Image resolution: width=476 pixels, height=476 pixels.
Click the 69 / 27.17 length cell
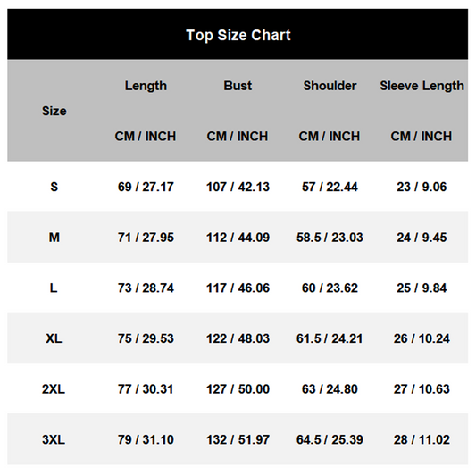146,187
